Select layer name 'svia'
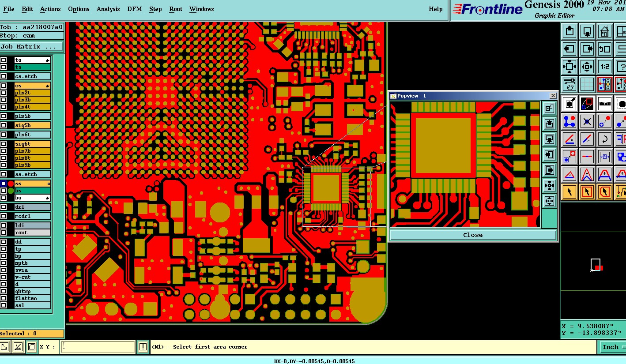 (33, 270)
